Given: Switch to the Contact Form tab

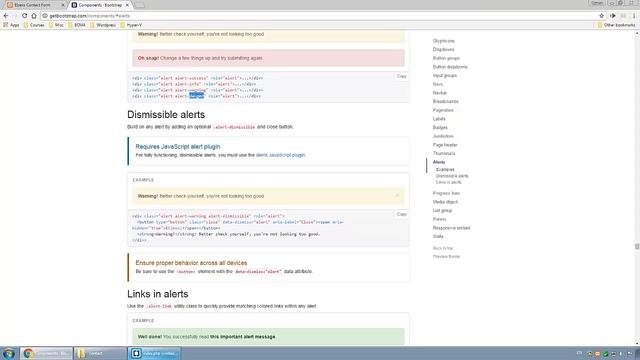Looking at the screenshot, I should click(35, 5).
